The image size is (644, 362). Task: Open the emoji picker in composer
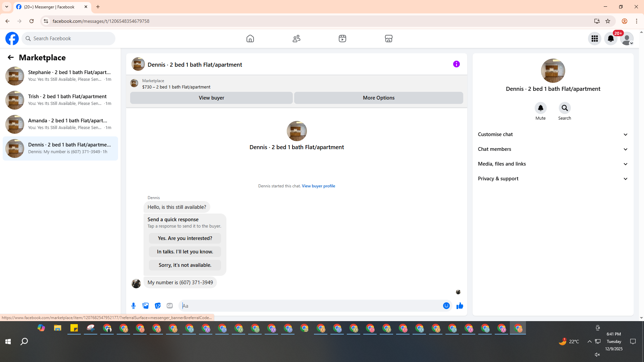point(446,306)
